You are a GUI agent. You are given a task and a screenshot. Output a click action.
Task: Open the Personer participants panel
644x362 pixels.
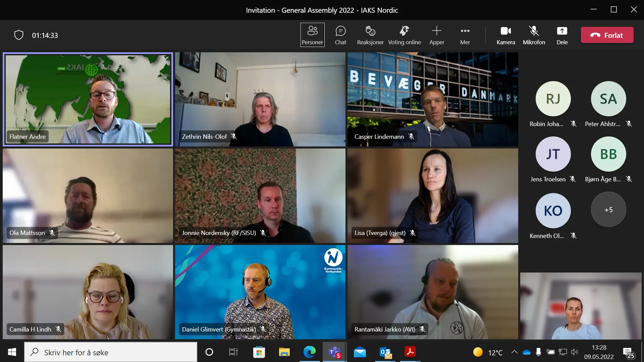coord(312,35)
